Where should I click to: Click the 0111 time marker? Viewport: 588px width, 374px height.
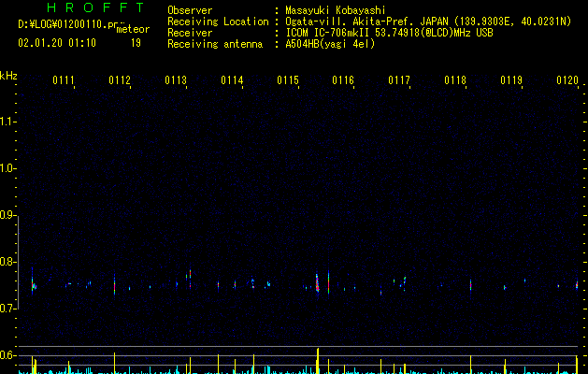64,80
